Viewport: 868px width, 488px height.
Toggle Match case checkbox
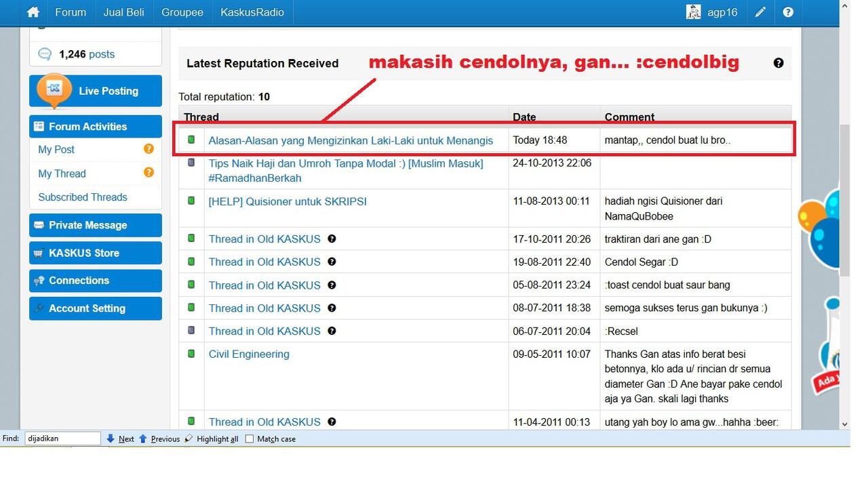[249, 439]
